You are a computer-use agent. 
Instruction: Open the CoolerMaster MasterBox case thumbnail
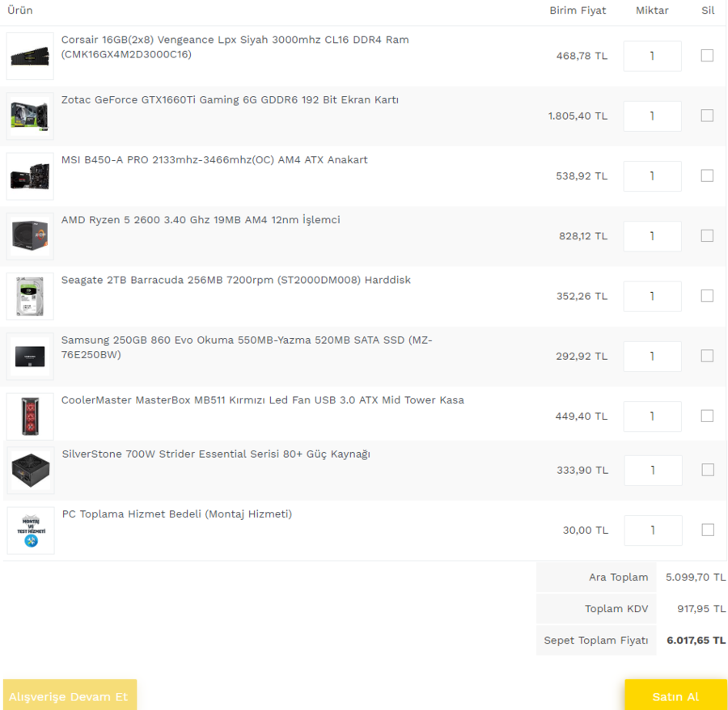[30, 416]
